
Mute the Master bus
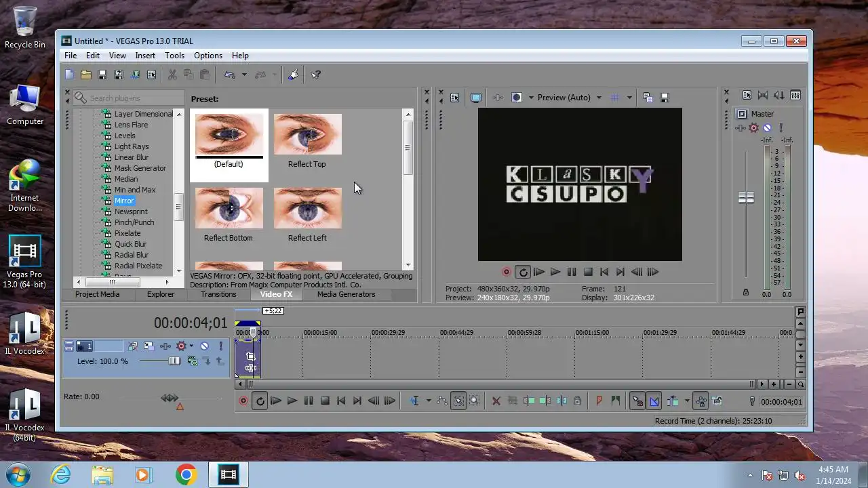[x=767, y=127]
